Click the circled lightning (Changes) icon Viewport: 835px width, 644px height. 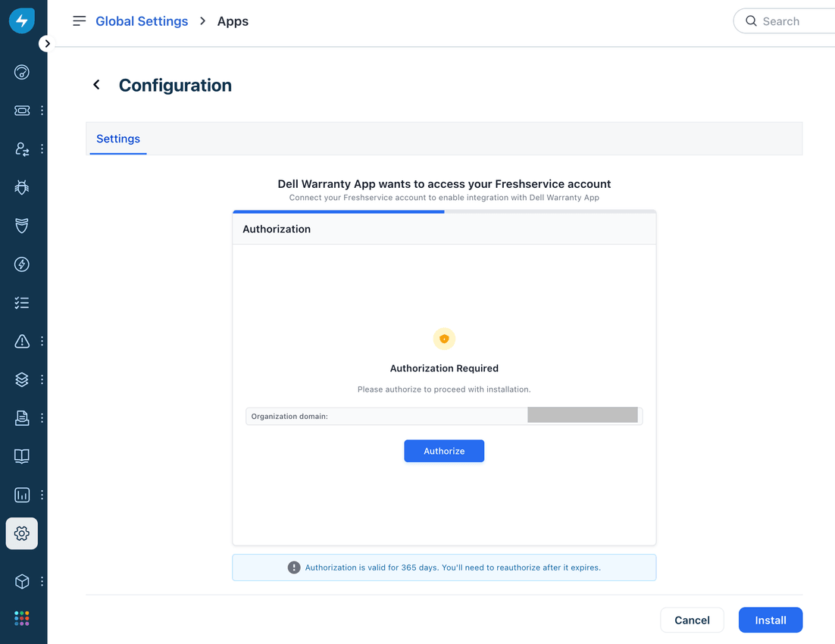point(21,264)
